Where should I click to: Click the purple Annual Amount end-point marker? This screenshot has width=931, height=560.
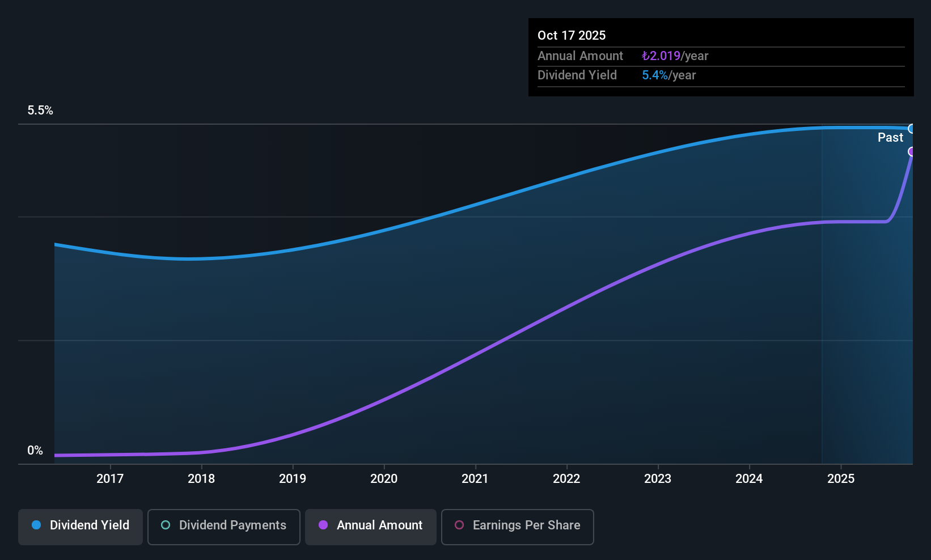(x=911, y=151)
